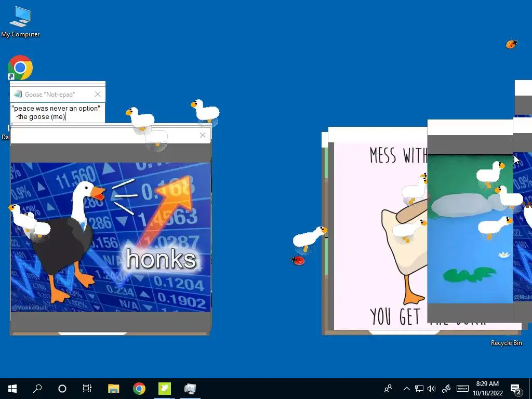Select the "MESS WITH" goose meme image

pos(380,236)
